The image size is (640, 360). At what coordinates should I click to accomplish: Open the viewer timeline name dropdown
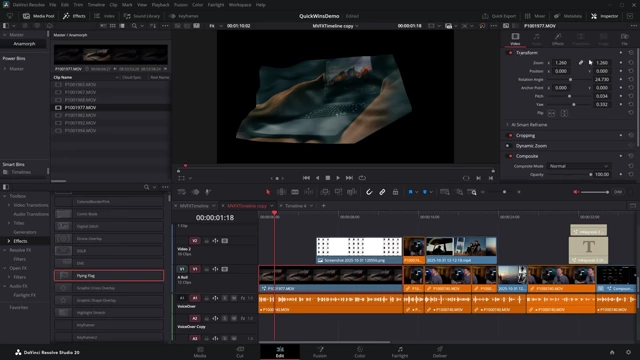pos(357,26)
